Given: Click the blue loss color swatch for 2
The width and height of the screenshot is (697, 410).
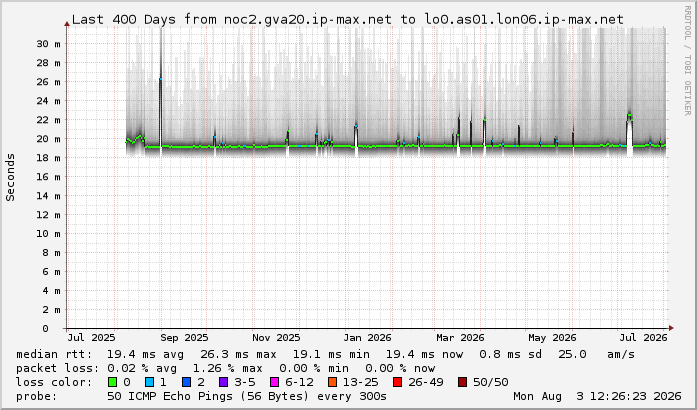Looking at the screenshot, I should [187, 382].
